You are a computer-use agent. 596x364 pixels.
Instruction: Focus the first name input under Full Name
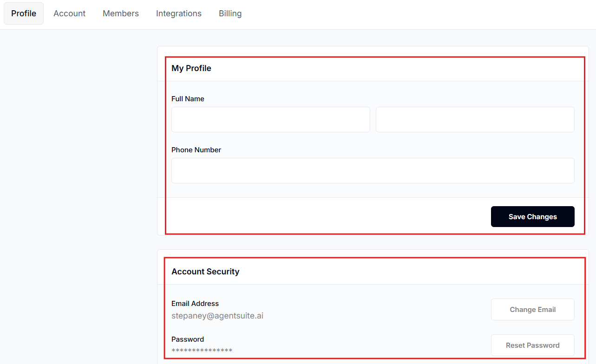click(x=270, y=119)
